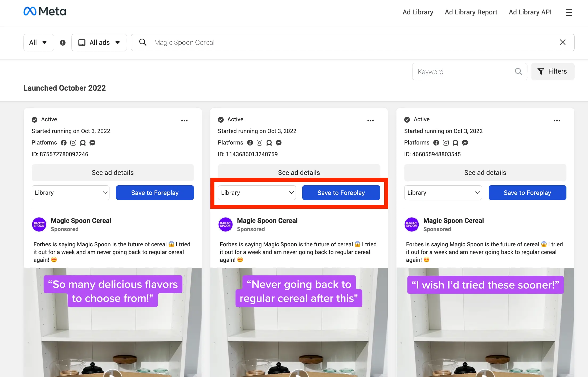This screenshot has height=377, width=588.
Task: Expand the All country dropdown
Action: click(38, 43)
